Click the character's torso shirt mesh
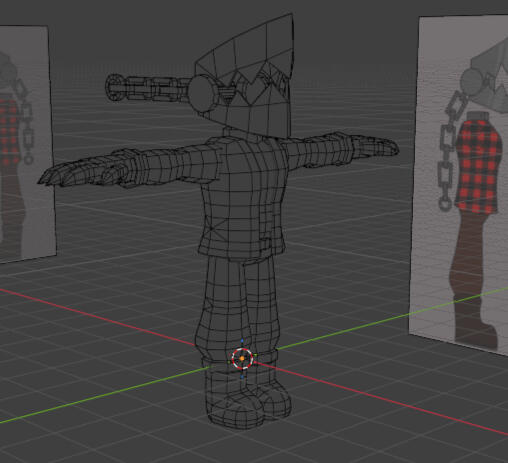 pos(243,197)
